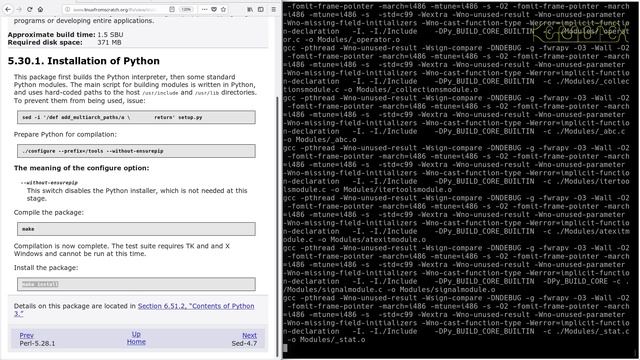Click Sed-4.7 label under Next
The width and height of the screenshot is (640, 360).
[244, 343]
